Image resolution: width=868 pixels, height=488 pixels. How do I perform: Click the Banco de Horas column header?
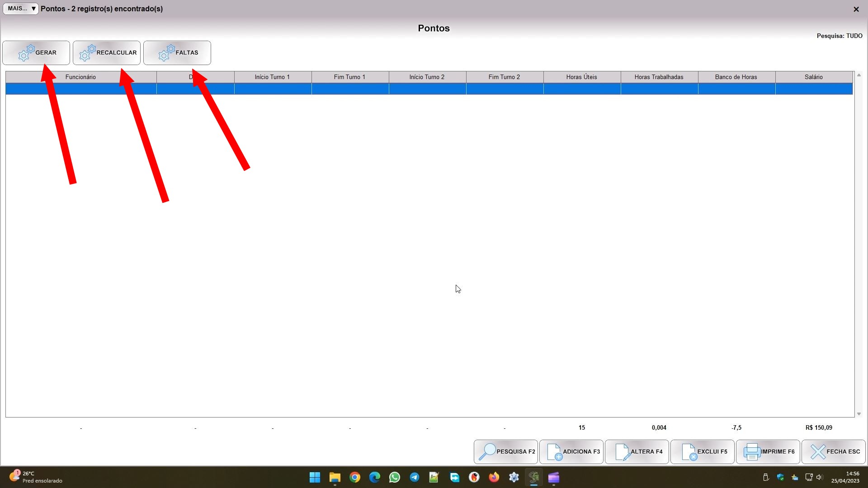(x=736, y=77)
